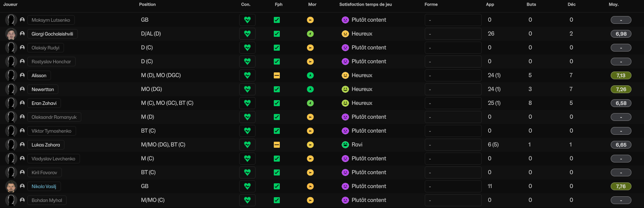Click Lukas Zahora's delighted smiley icon
The image size is (644, 208).
point(345,145)
